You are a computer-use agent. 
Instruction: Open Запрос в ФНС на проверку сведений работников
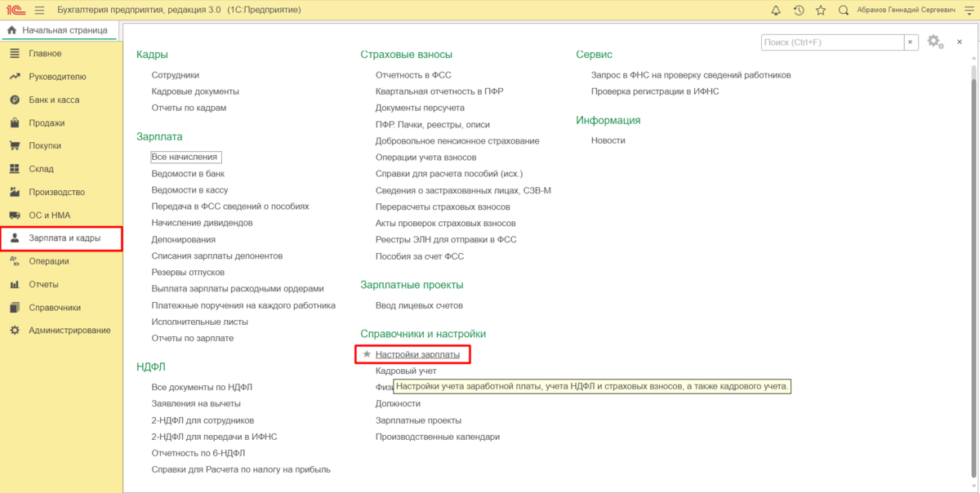tap(691, 75)
